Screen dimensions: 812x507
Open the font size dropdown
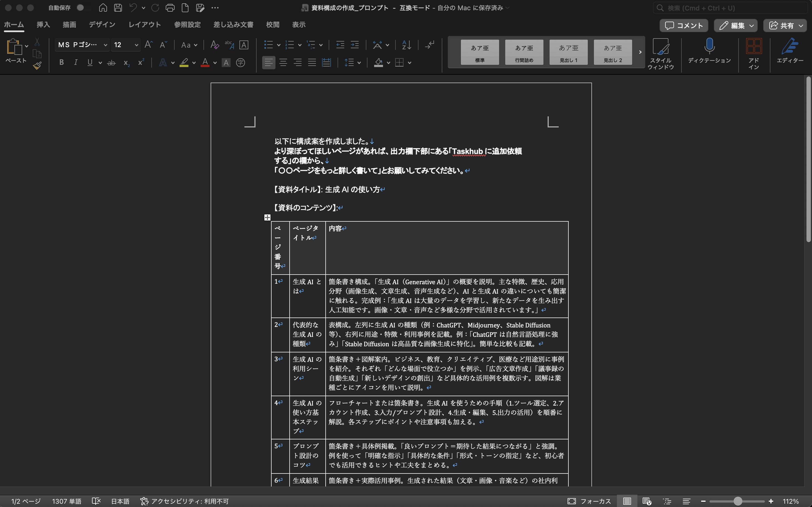tap(136, 45)
